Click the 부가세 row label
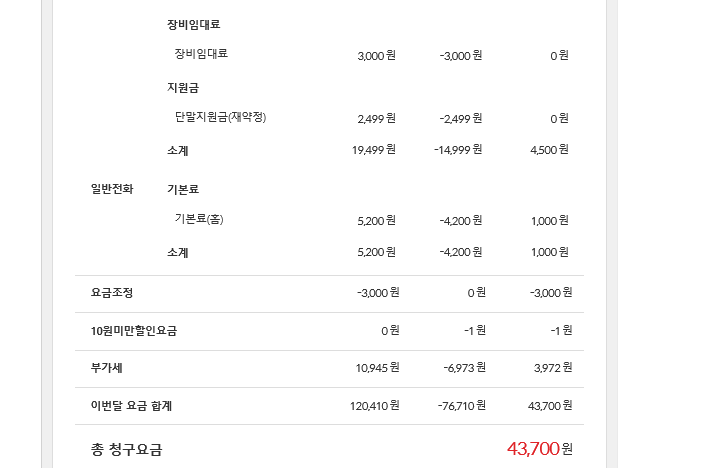 point(106,368)
